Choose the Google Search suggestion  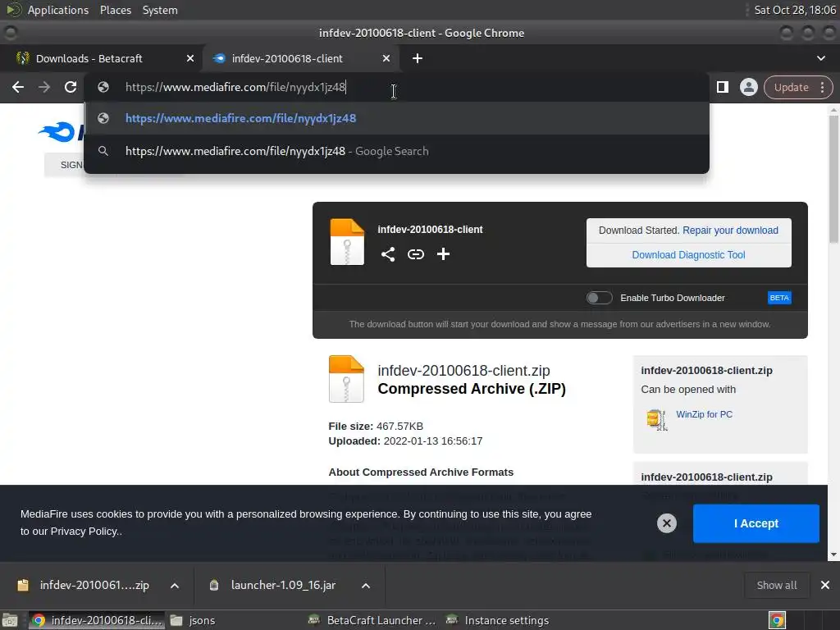point(396,151)
